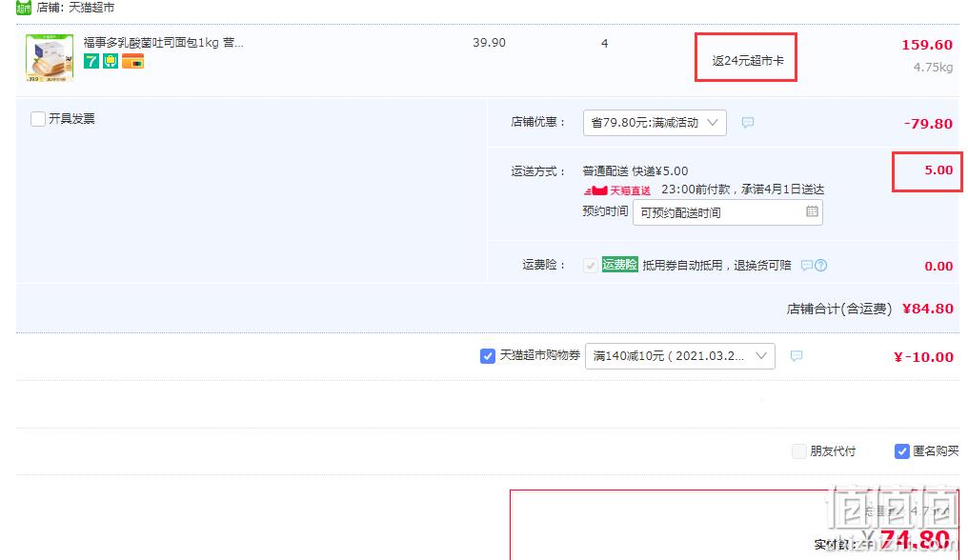Uncheck the 匿名购买 checkbox
The image size is (968, 560).
(x=901, y=451)
